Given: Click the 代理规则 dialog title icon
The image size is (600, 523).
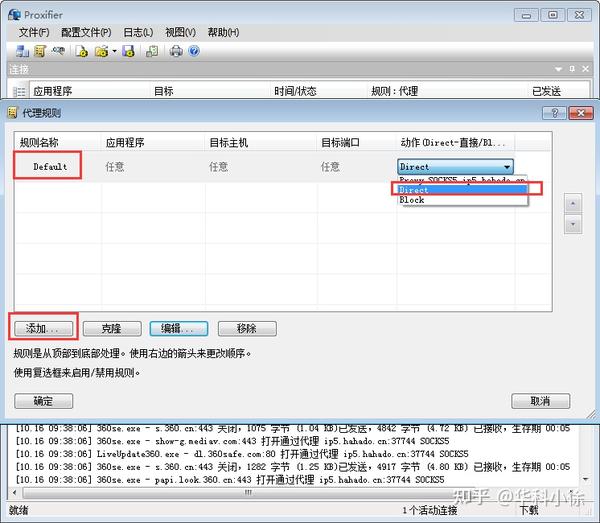Looking at the screenshot, I should point(12,112).
